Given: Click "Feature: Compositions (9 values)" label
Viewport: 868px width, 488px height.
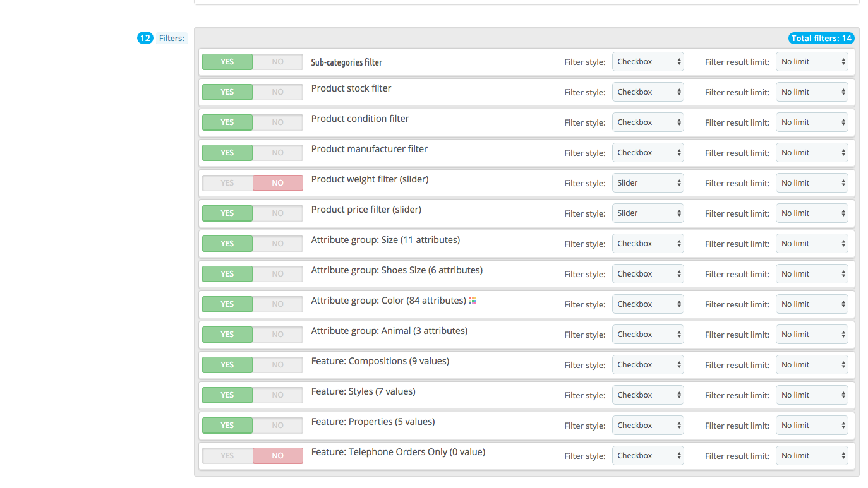Looking at the screenshot, I should pyautogui.click(x=380, y=361).
